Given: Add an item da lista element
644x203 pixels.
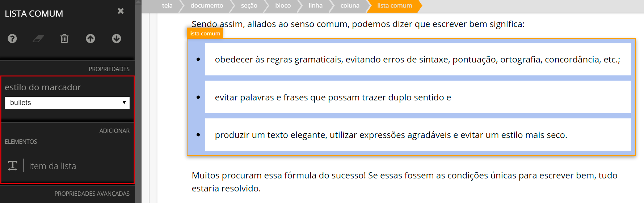Looking at the screenshot, I should (x=52, y=166).
